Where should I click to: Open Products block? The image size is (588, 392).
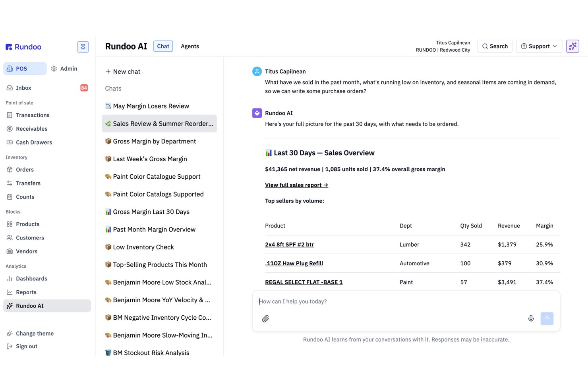[x=47, y=224]
